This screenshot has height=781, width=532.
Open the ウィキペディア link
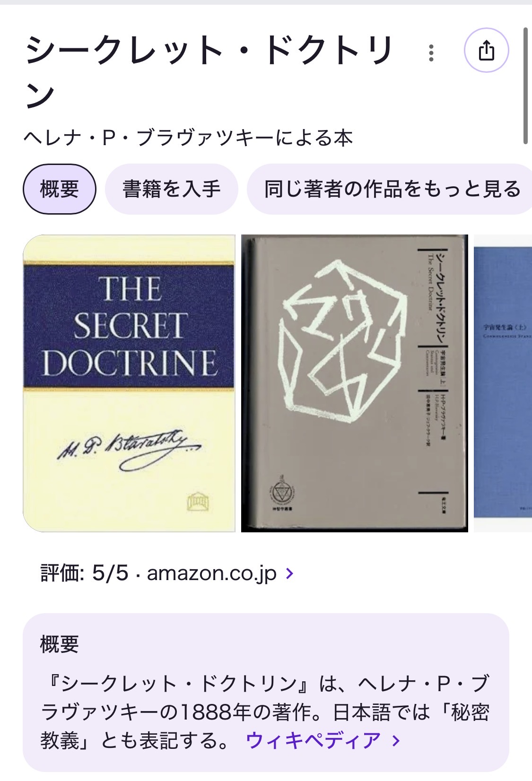(314, 740)
